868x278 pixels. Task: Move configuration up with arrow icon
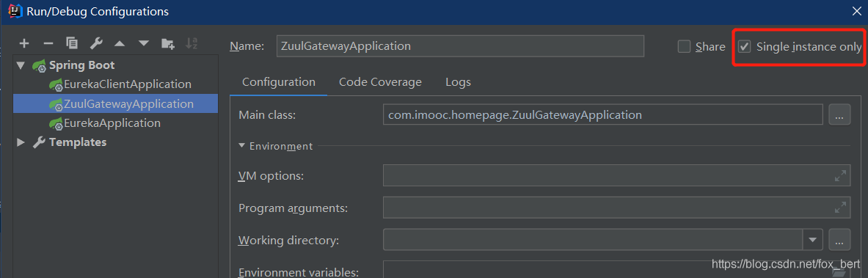tap(120, 43)
